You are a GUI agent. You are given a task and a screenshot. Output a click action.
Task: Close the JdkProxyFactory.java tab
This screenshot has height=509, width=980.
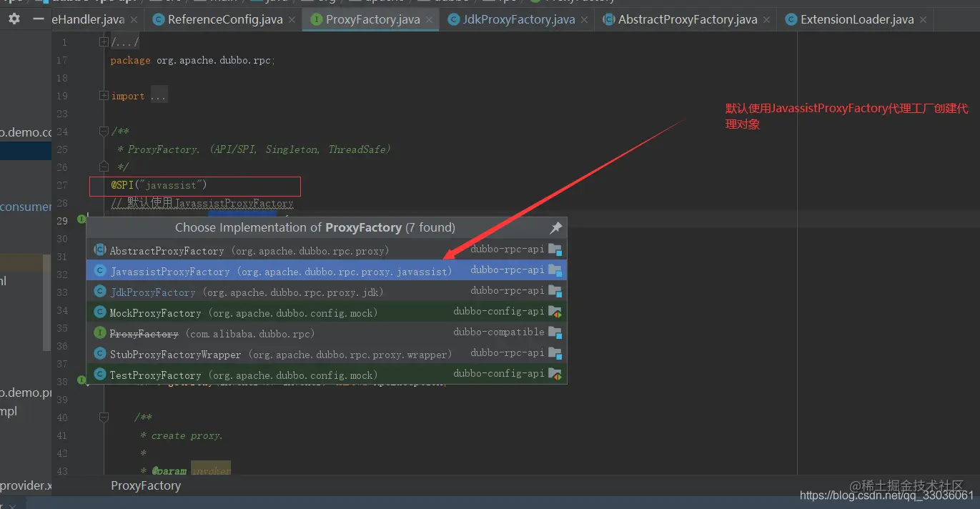[x=585, y=20]
